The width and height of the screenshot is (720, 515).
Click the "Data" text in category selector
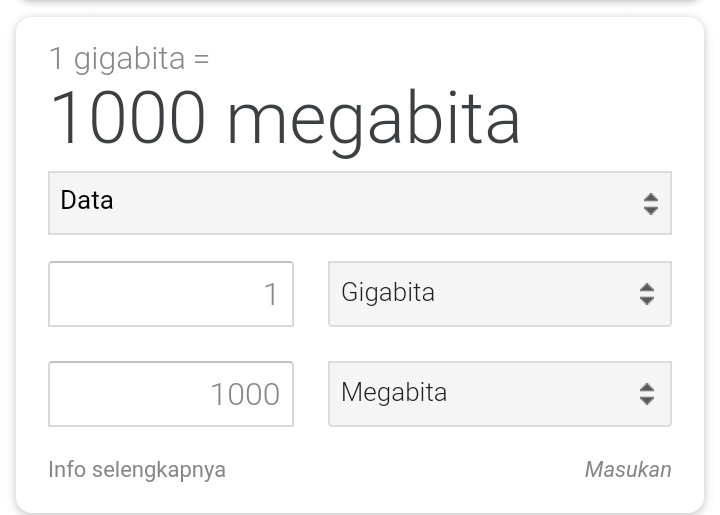87,200
